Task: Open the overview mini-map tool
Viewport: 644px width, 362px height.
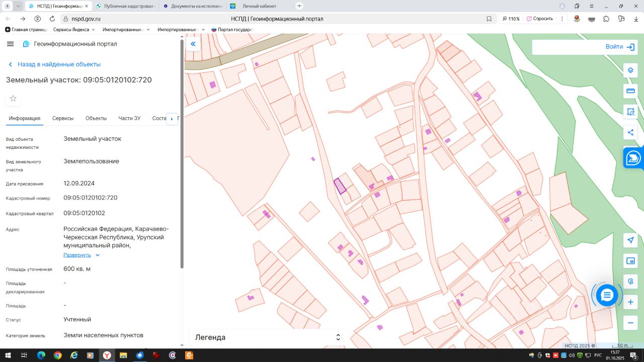Action: point(630,261)
